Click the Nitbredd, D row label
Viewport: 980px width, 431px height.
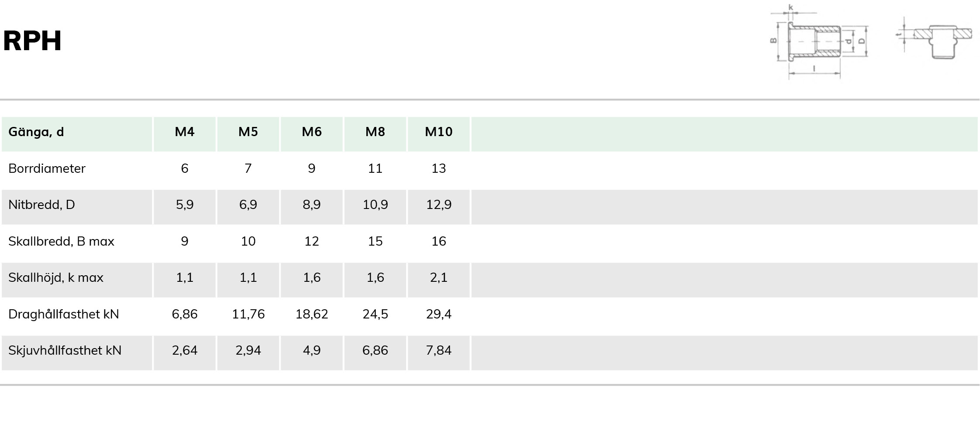click(x=41, y=205)
